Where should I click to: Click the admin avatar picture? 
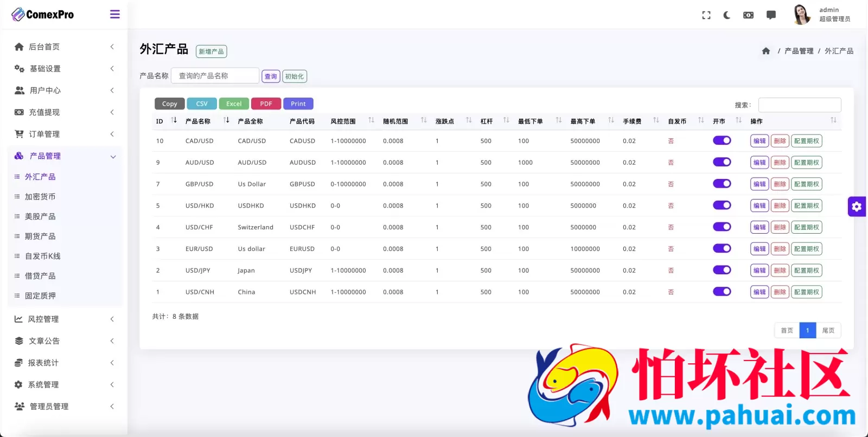tap(802, 15)
